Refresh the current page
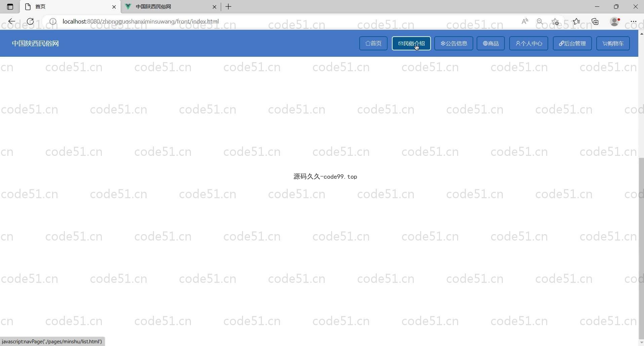The image size is (644, 346). [x=30, y=21]
